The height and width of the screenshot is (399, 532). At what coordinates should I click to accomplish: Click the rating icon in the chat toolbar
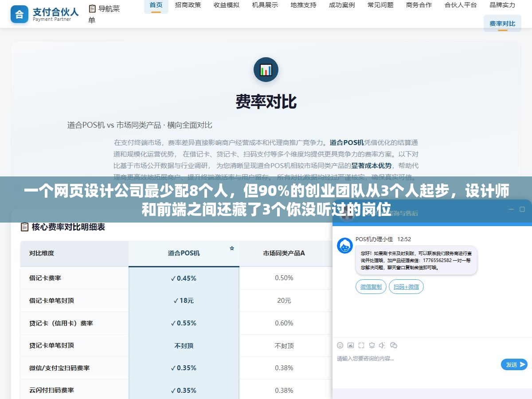point(372,345)
